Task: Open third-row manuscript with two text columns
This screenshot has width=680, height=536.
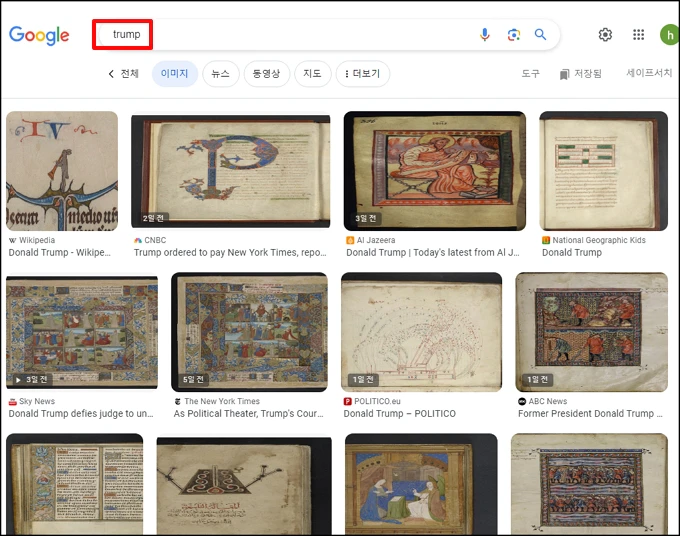Action: (x=75, y=484)
